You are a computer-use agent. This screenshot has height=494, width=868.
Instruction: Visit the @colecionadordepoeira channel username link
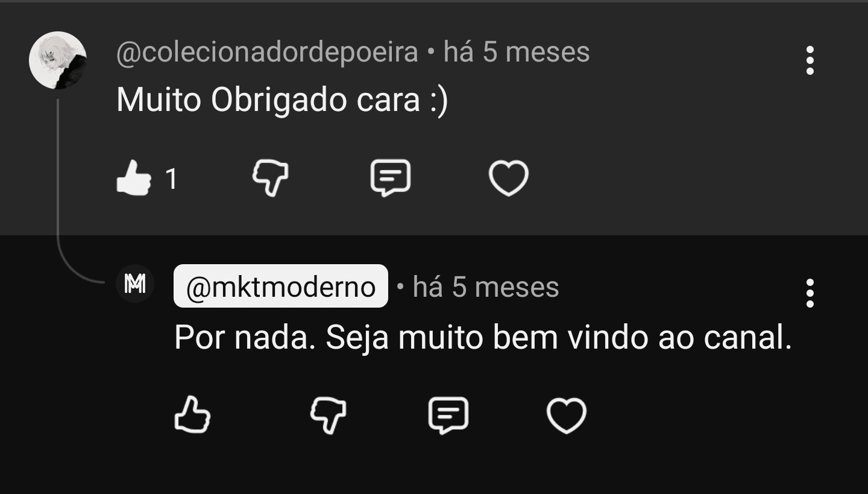(x=267, y=52)
